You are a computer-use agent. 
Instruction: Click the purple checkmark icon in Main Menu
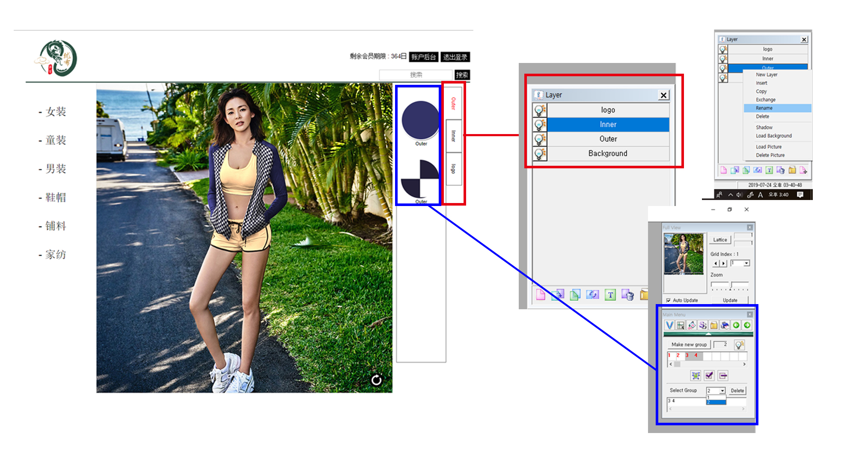click(x=709, y=376)
